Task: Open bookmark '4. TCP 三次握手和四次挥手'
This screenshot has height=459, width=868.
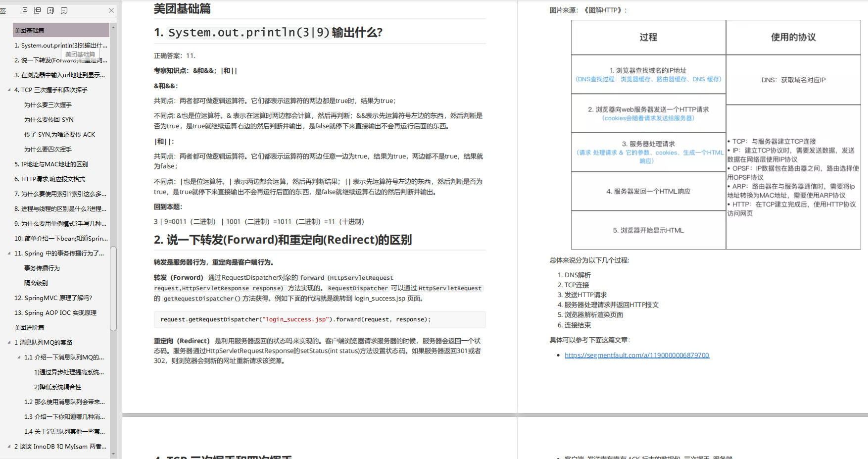Action: (51, 90)
